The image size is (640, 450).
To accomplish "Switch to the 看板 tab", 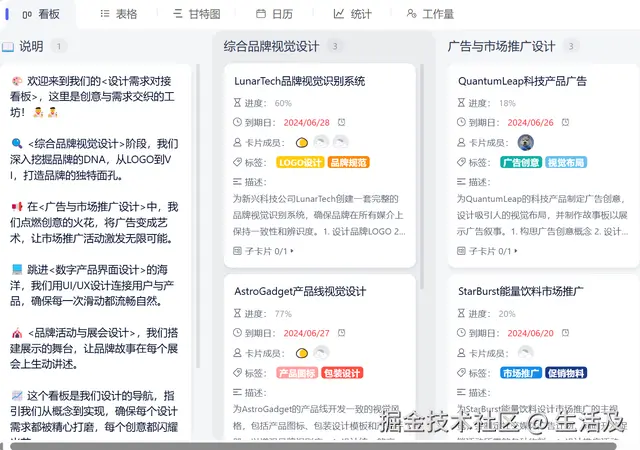I will tap(41, 14).
